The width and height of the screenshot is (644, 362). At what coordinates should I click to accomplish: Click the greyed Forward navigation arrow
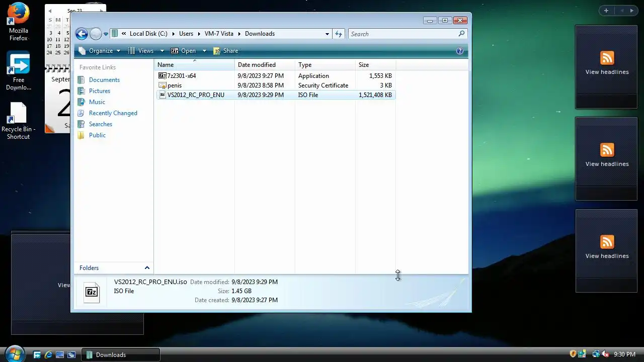[x=96, y=34]
